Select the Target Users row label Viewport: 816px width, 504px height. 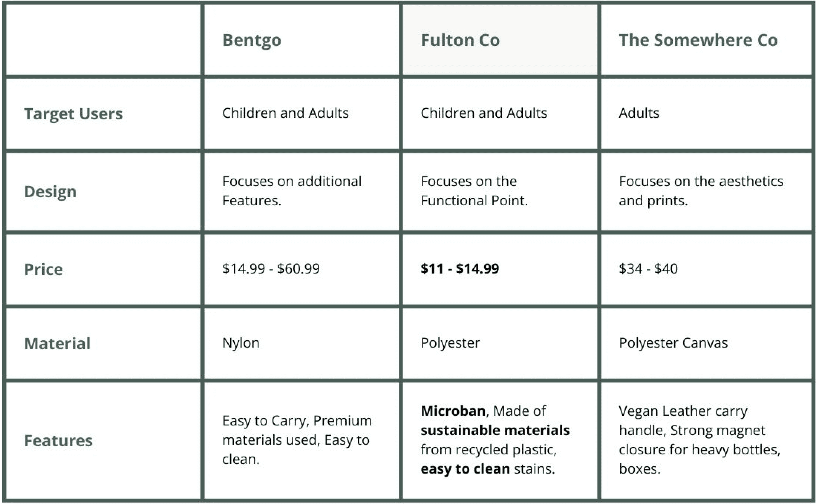73,114
